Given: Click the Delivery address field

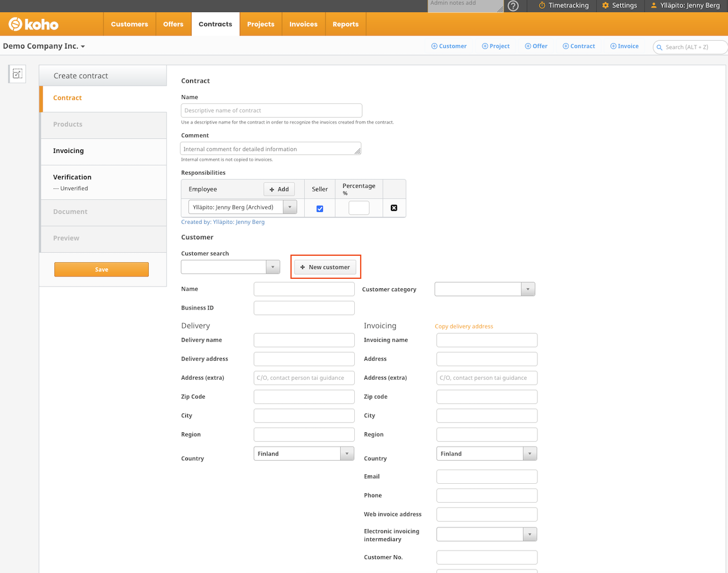Looking at the screenshot, I should 304,359.
